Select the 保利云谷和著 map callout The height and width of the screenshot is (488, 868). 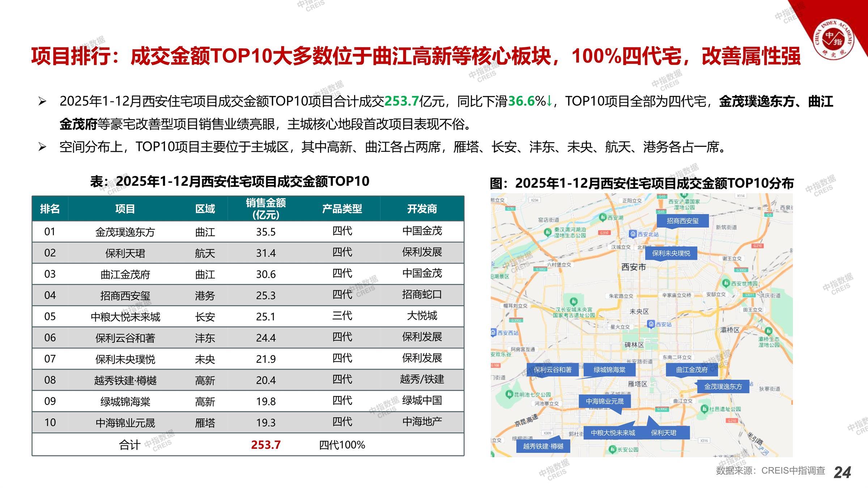tap(553, 370)
